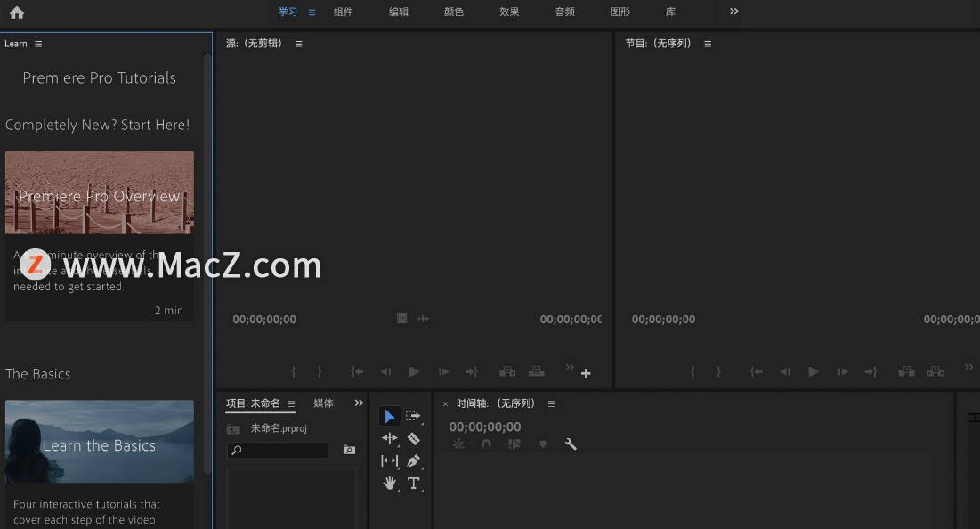980x529 pixels.
Task: Switch to 图形 workspace
Action: coord(620,12)
